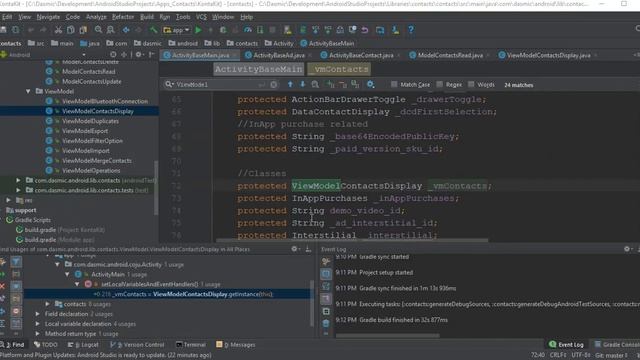The height and width of the screenshot is (360, 640).
Task: Open the Terminal tool window
Action: coord(191,344)
